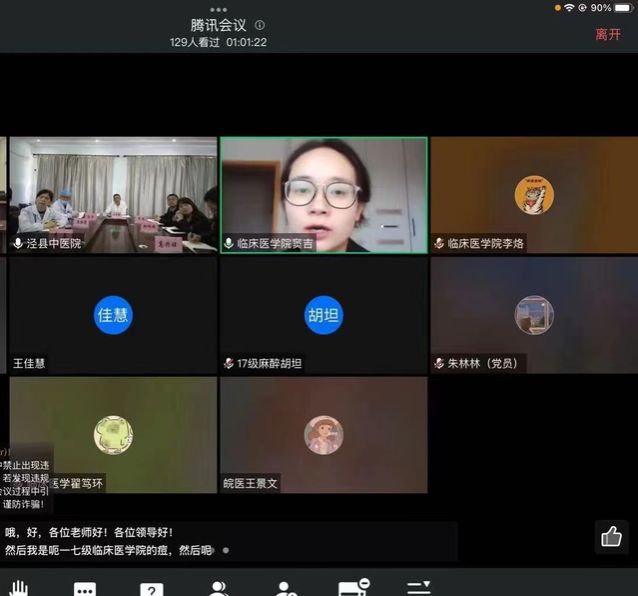Screen dimensions: 638x596
Task: Click the question mark icon in bottom toolbar
Action: [x=151, y=589]
